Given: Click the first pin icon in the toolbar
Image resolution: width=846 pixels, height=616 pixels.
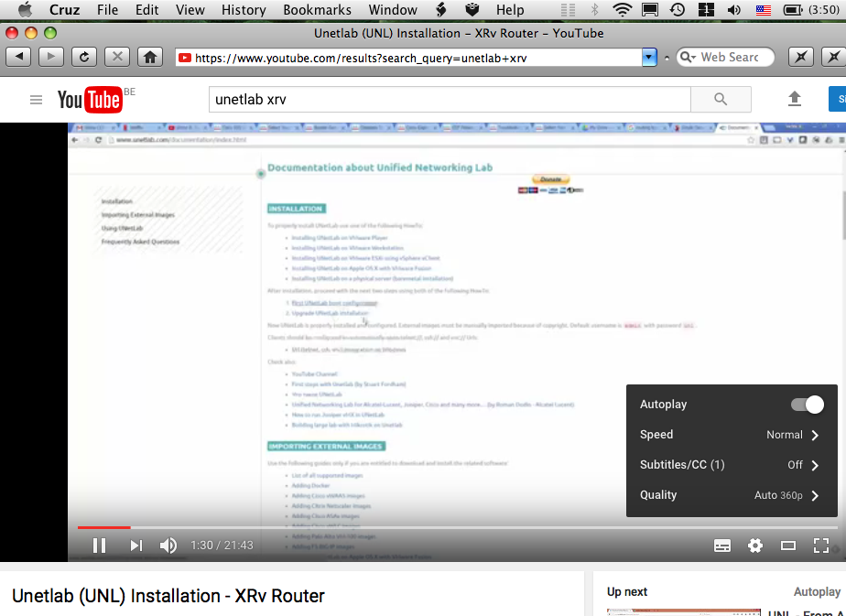Looking at the screenshot, I should click(800, 57).
